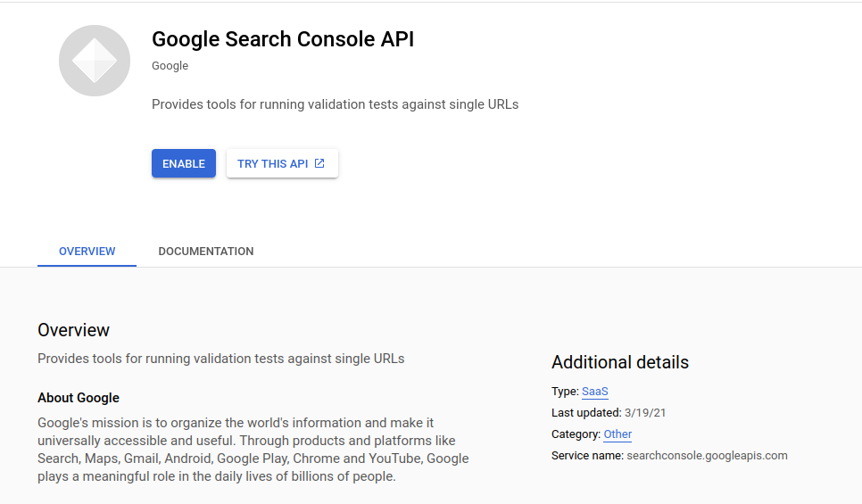The width and height of the screenshot is (862, 504).
Task: Click the Overview section heading
Action: [73, 330]
